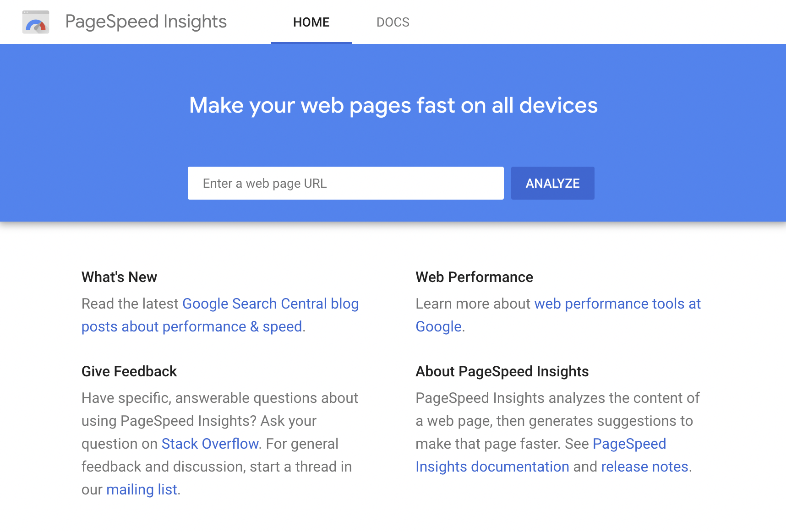The width and height of the screenshot is (786, 532).
Task: Click the 'What's New' heading
Action: 119,277
